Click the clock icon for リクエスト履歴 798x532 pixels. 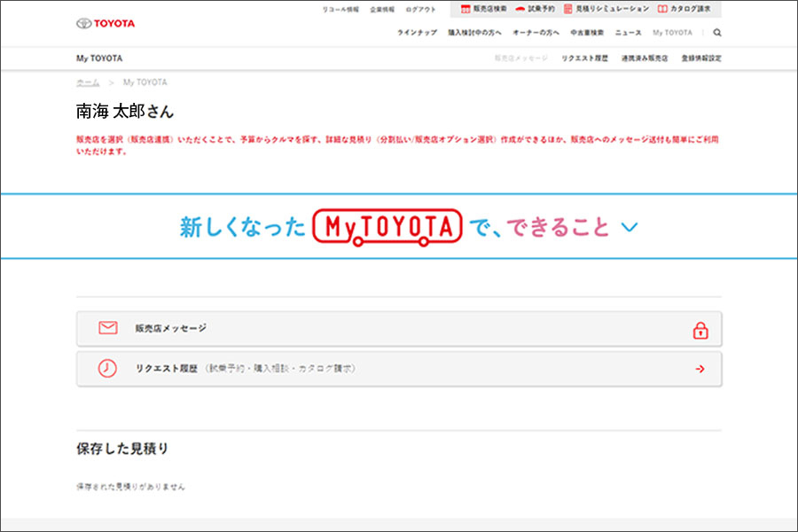click(107, 368)
